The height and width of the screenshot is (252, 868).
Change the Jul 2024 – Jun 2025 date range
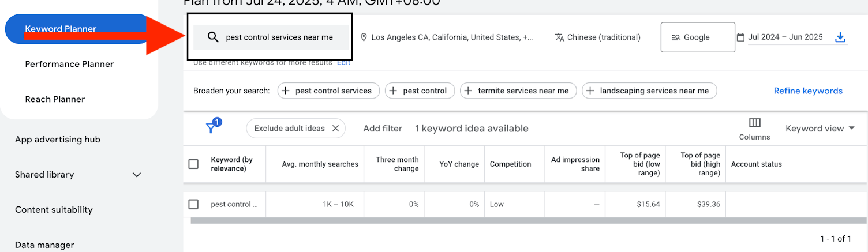[x=785, y=37]
